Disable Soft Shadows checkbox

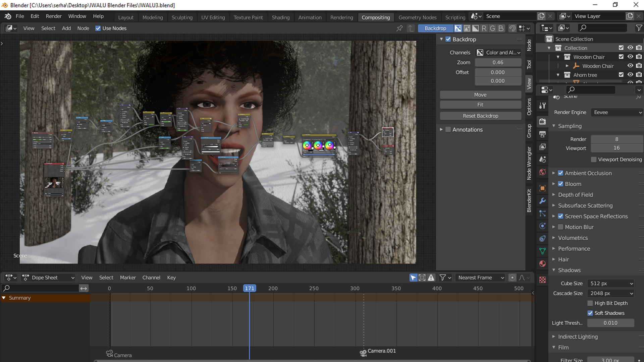(x=590, y=313)
